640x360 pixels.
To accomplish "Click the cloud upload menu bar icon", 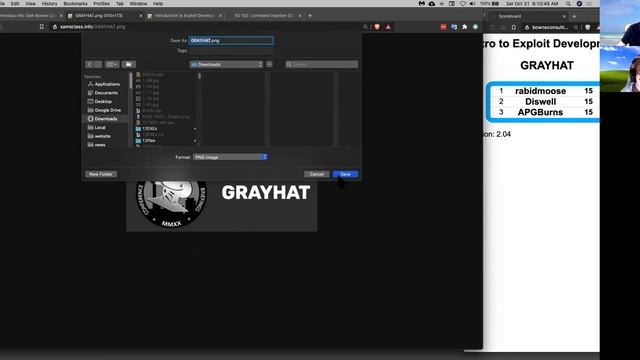I will pyautogui.click(x=431, y=3).
